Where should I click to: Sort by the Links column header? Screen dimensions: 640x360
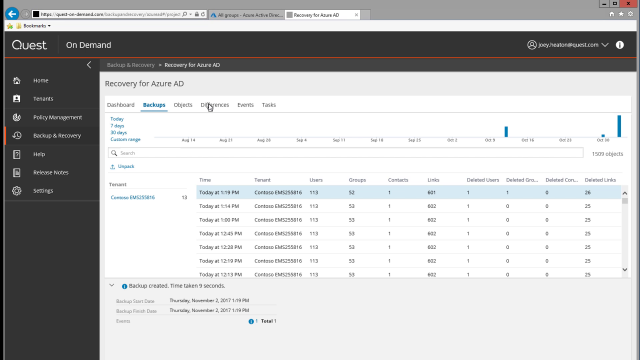[x=433, y=180]
